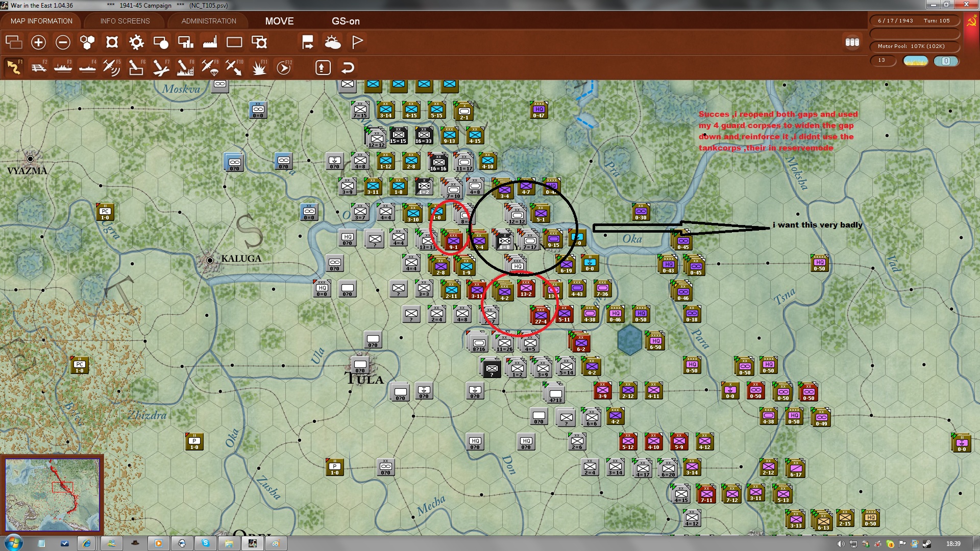This screenshot has width=980, height=551.
Task: Select the 11=26 German infantry counter
Action: click(504, 343)
